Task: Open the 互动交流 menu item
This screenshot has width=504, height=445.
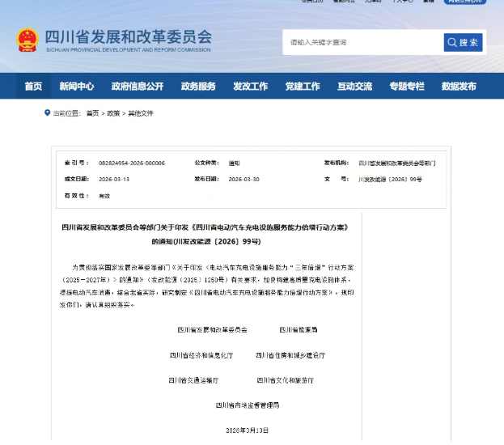Action: (355, 87)
